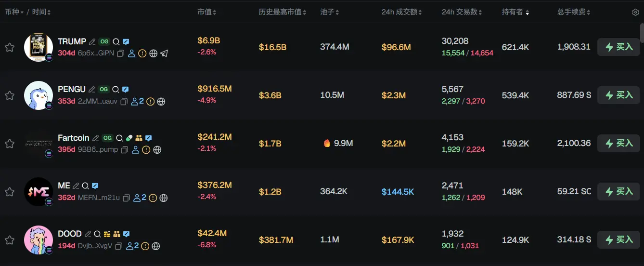
Task: Click 买入 button for PENGU
Action: 618,95
